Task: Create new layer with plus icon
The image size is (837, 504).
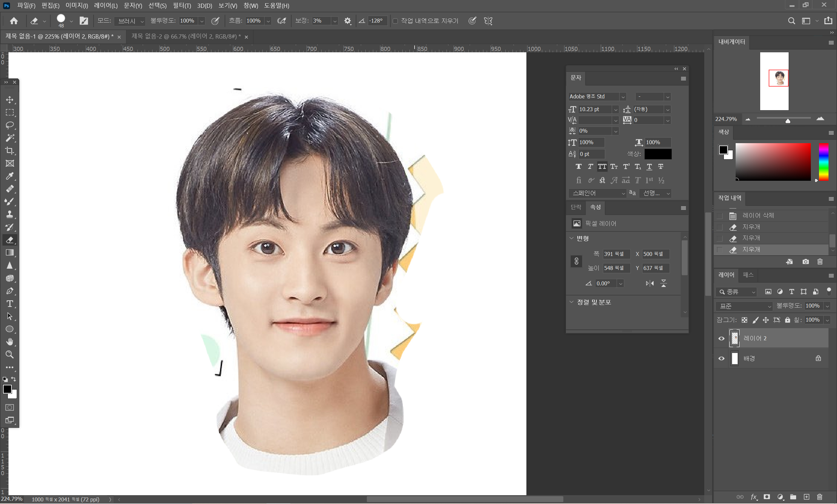Action: pos(806,497)
